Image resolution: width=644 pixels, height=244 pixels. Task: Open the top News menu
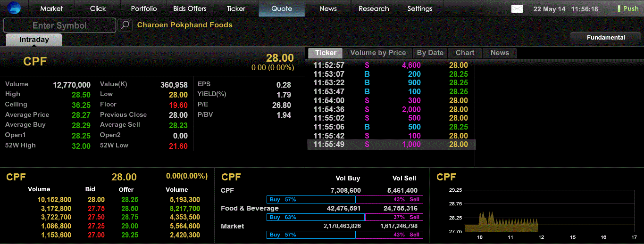click(x=328, y=8)
